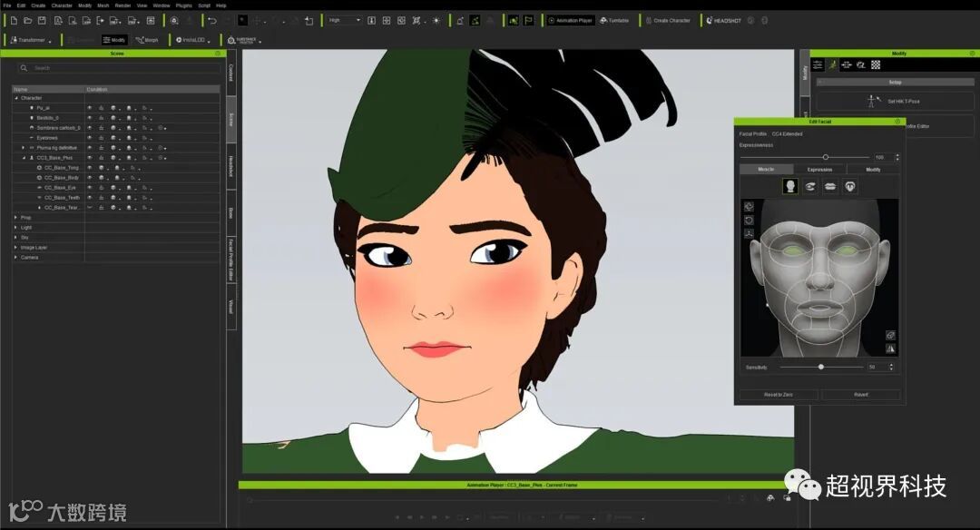This screenshot has width=980, height=530.
Task: Open the Turntable preview
Action: (614, 21)
